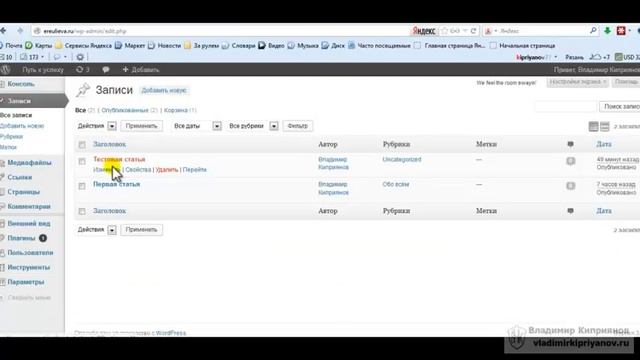Toggle select-all checkbox in table footer
The width and height of the screenshot is (640, 360).
[82, 211]
